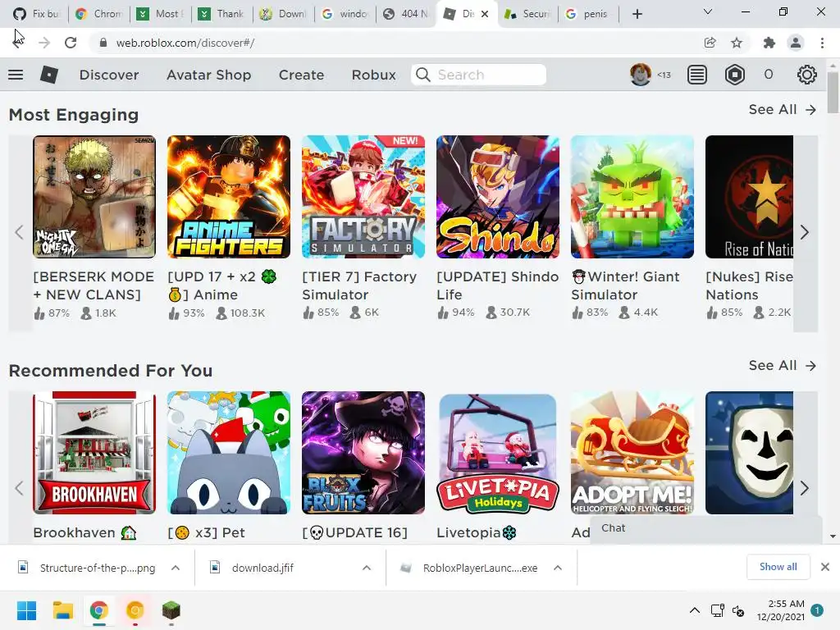Viewport: 840px width, 630px height.
Task: Reload the page with refresh button
Action: 71,43
